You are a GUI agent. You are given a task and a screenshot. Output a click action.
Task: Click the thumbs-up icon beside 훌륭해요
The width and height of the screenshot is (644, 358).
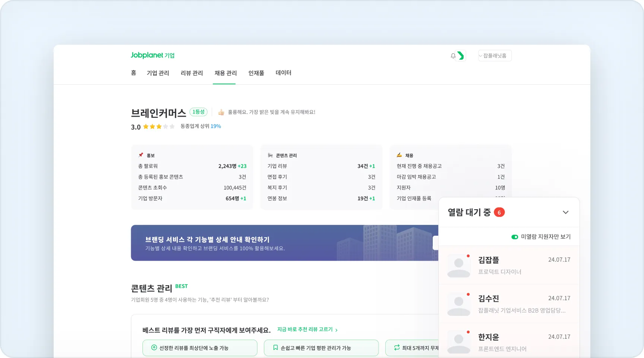221,112
